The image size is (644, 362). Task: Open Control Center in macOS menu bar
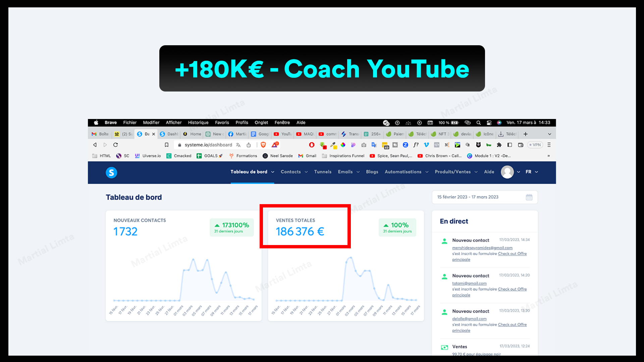pos(489,123)
